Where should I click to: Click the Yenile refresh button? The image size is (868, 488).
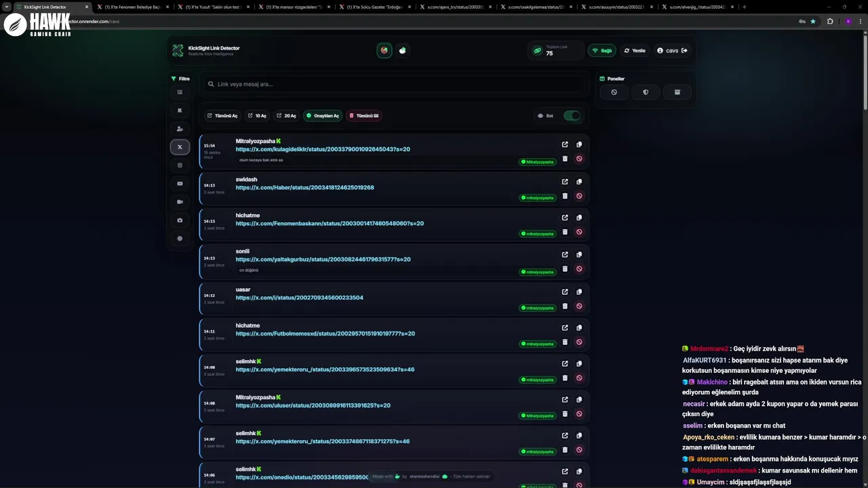coord(635,51)
